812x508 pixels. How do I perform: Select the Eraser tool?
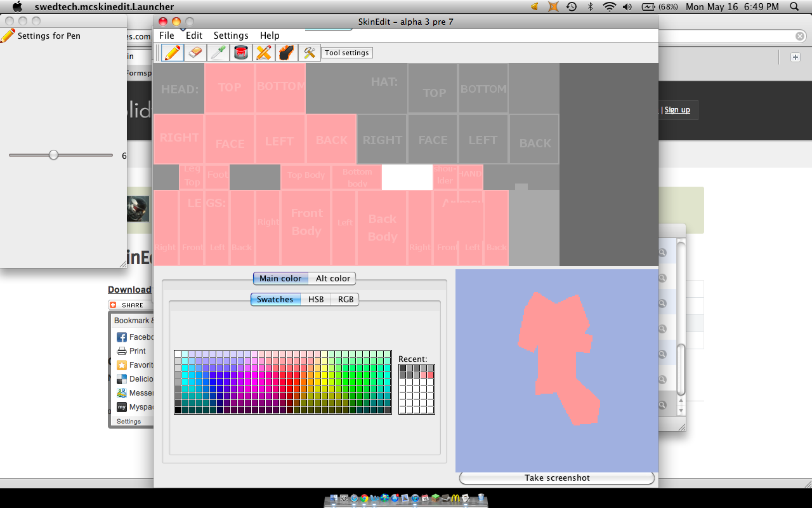(195, 52)
